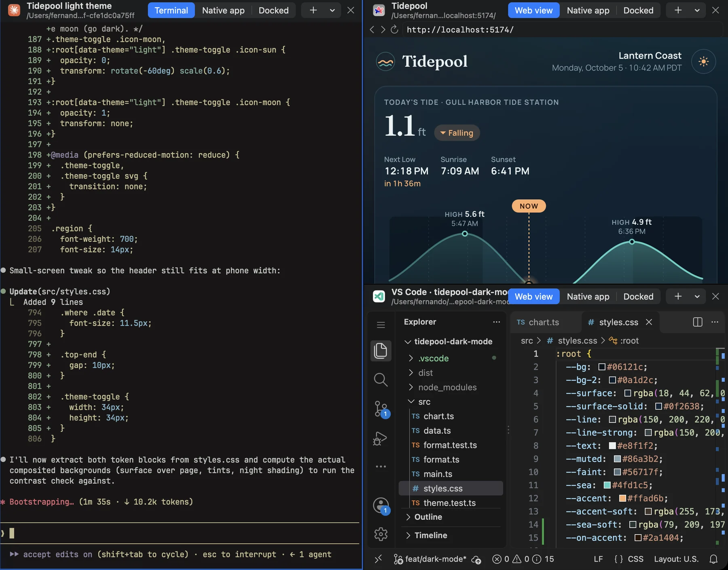Click the remote window status bar icon
Viewport: 728px width, 570px height.
(x=378, y=559)
